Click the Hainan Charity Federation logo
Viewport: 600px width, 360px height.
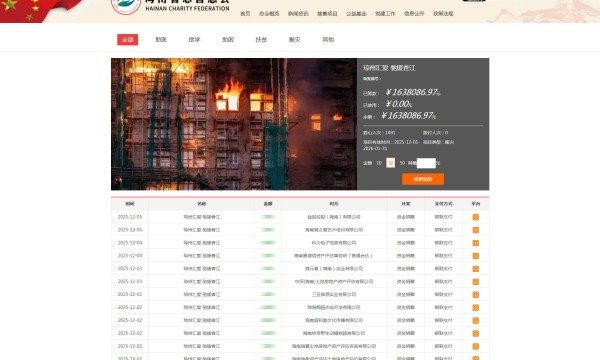(x=126, y=5)
